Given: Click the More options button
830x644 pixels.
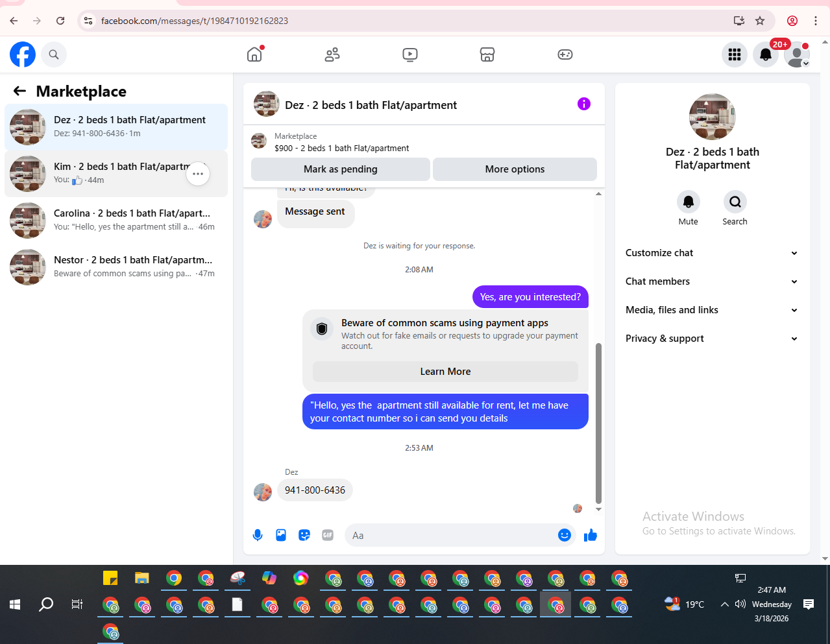Looking at the screenshot, I should coord(515,169).
